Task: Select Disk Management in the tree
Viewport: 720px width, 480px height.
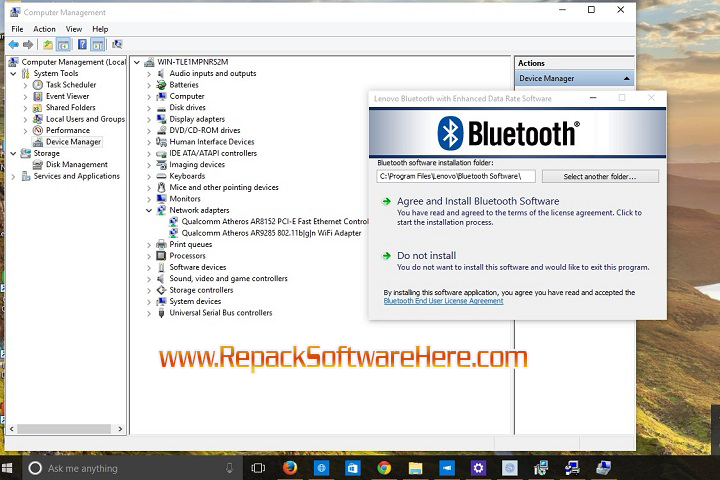Action: (77, 164)
